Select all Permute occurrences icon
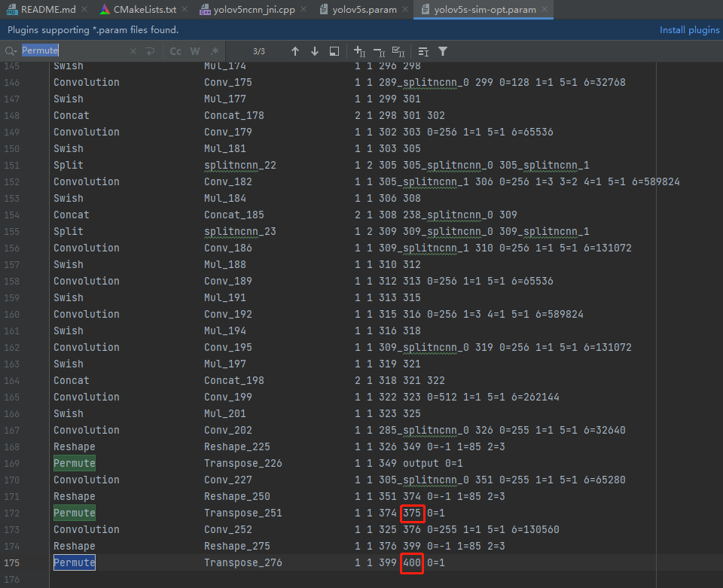Image resolution: width=723 pixels, height=588 pixels. tap(398, 51)
